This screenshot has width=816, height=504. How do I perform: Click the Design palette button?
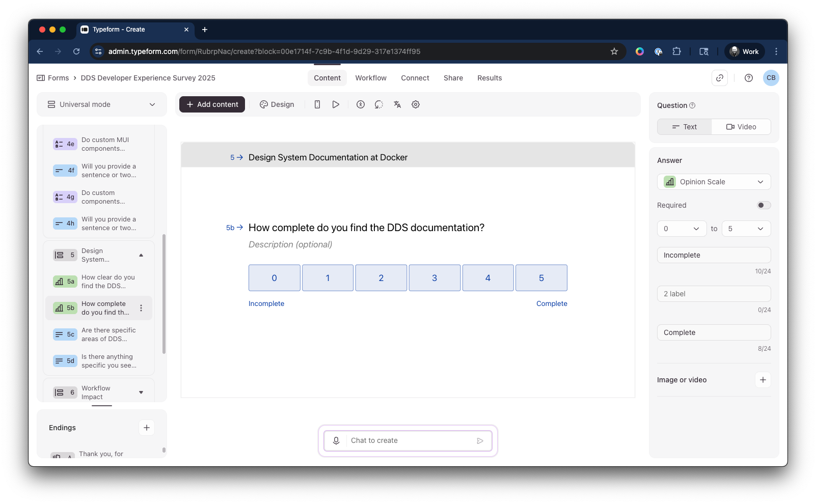pyautogui.click(x=277, y=104)
